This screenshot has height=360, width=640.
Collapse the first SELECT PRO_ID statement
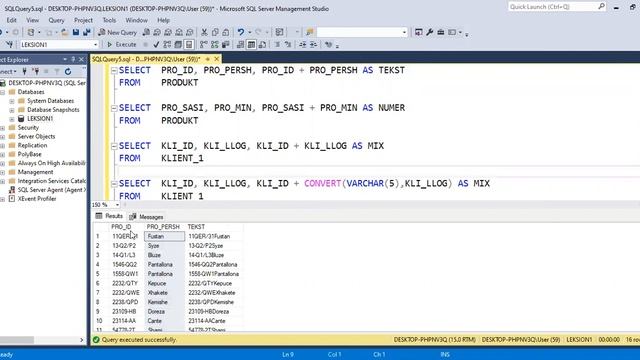pyautogui.click(x=114, y=71)
